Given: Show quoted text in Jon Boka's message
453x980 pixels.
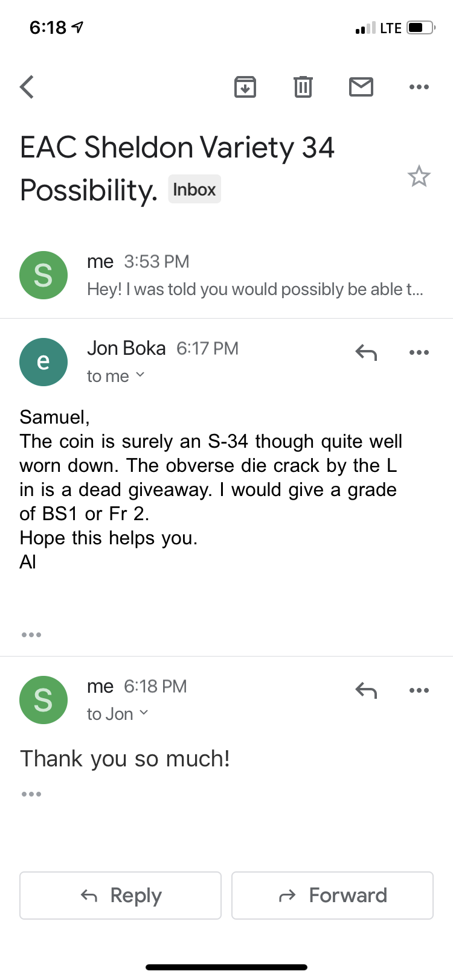Looking at the screenshot, I should pyautogui.click(x=31, y=635).
